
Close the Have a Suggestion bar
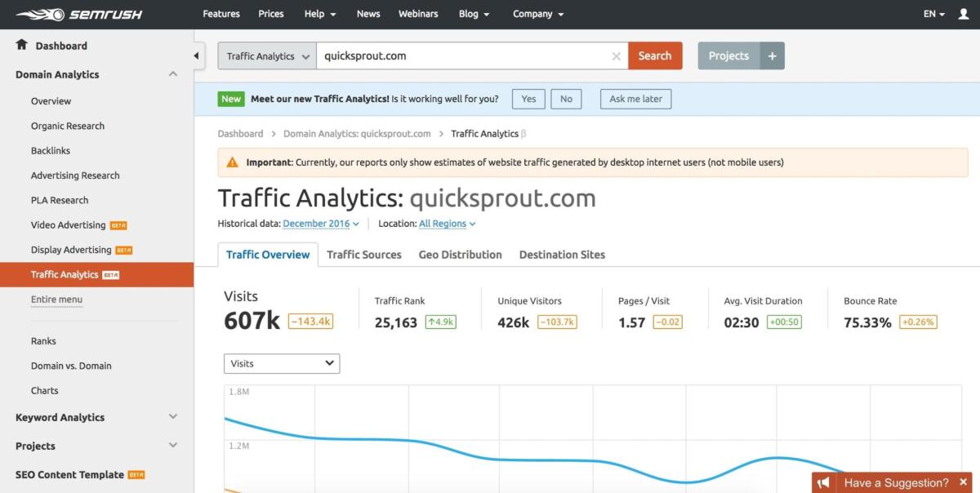tap(964, 482)
